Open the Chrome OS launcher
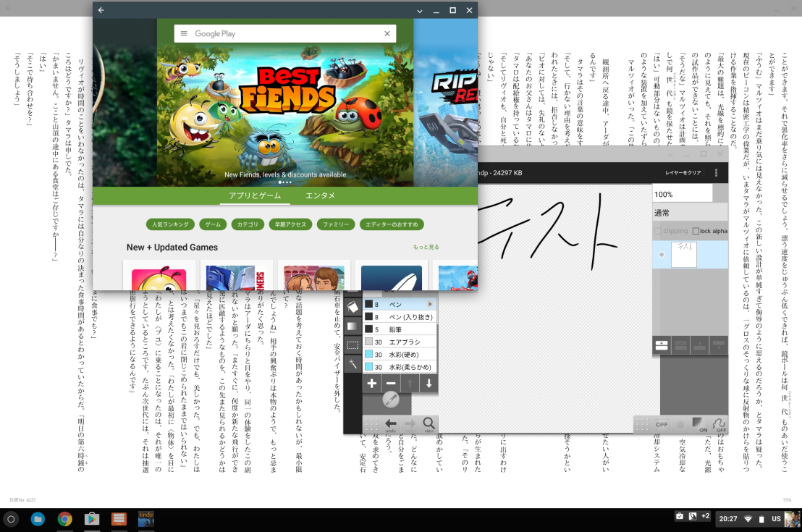802x532 pixels. point(11,519)
